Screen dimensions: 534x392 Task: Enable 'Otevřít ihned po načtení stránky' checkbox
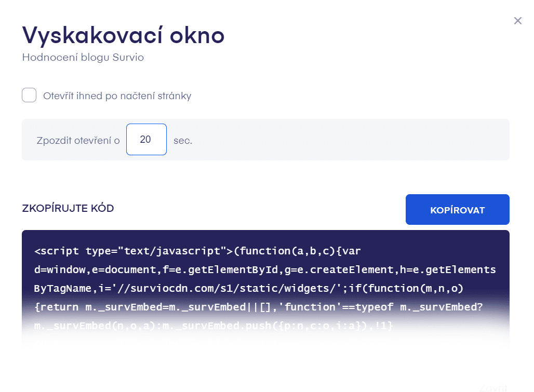[29, 96]
